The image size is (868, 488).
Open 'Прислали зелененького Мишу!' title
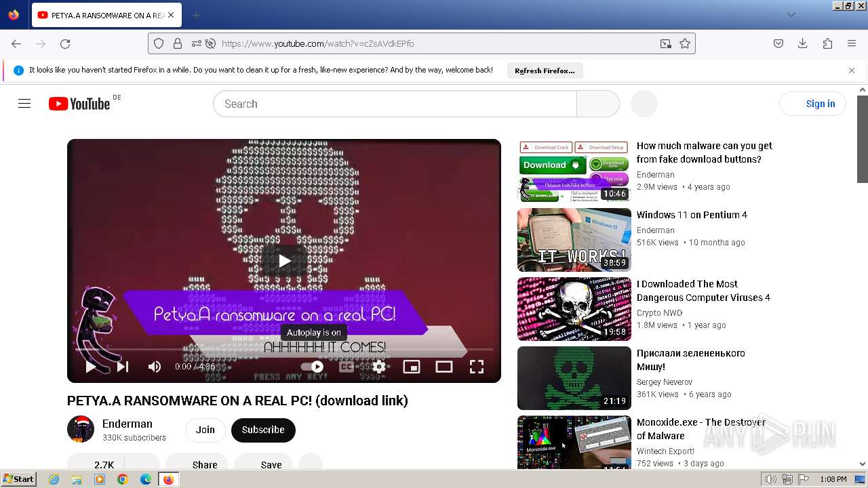pos(691,360)
